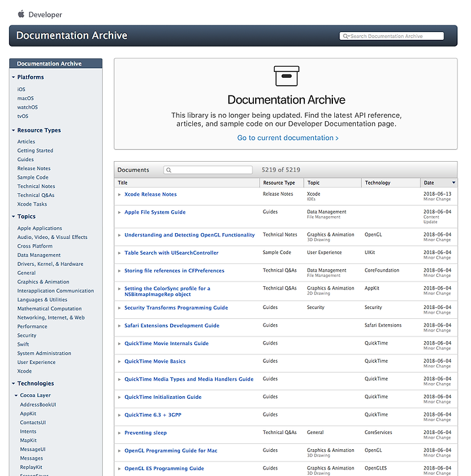Open Understanding and Detecting OpenGL Functionality
Image resolution: width=471 pixels, height=476 pixels.
(190, 235)
